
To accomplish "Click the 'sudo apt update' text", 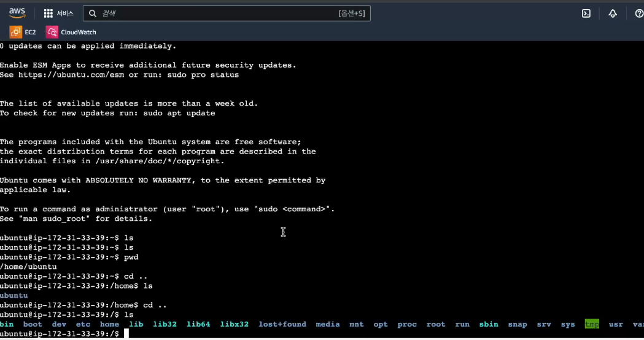I will (x=179, y=113).
